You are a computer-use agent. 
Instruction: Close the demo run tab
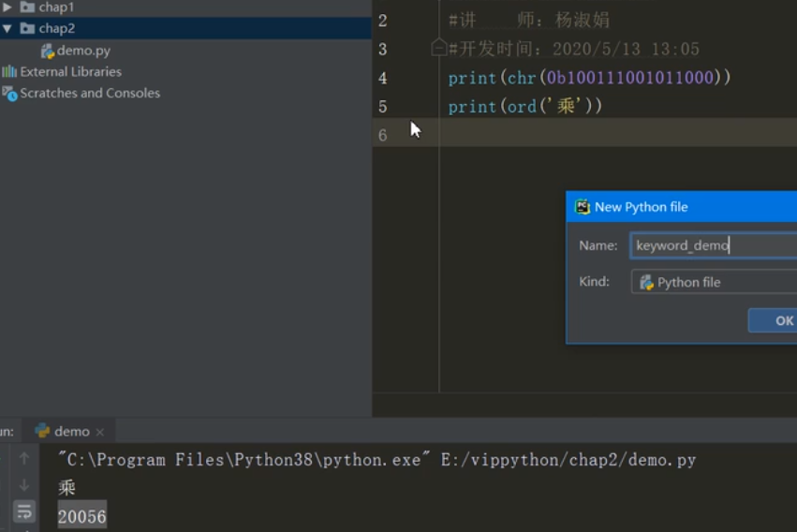(x=100, y=432)
